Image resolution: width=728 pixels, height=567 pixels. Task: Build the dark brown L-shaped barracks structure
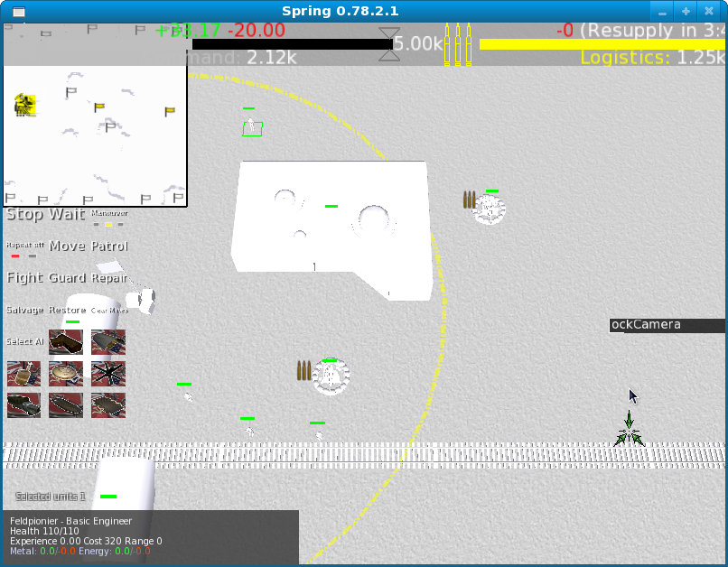point(66,342)
